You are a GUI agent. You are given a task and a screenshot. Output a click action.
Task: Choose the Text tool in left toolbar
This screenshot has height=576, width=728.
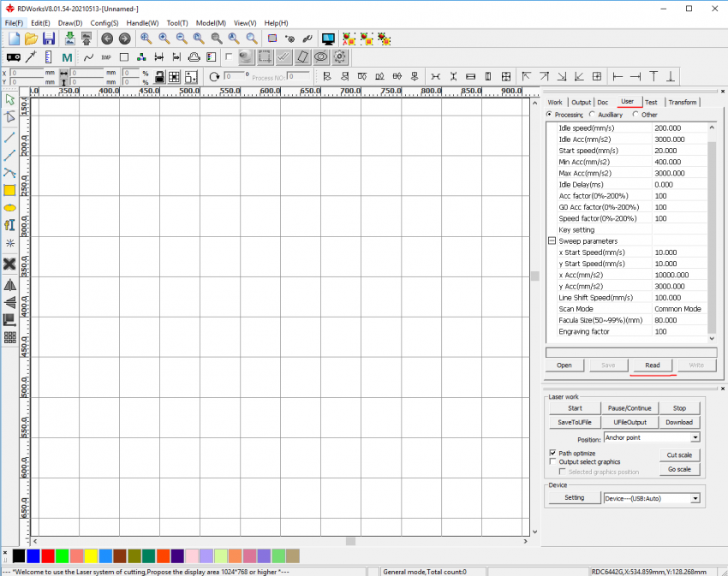pos(10,225)
